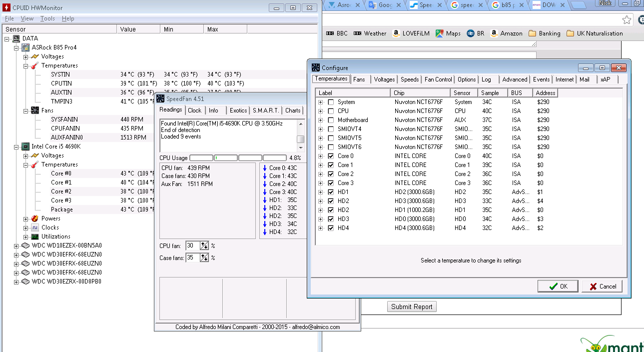Click the SpeedFan log scrollbar down arrow
This screenshot has width=644, height=352.
[x=300, y=147]
